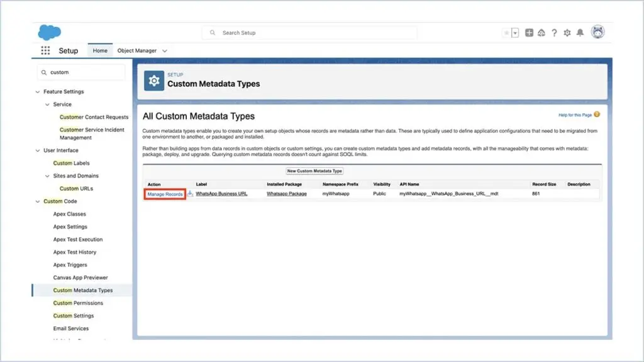The width and height of the screenshot is (644, 362).
Task: Open Customer Contact Requests
Action: pyautogui.click(x=94, y=117)
